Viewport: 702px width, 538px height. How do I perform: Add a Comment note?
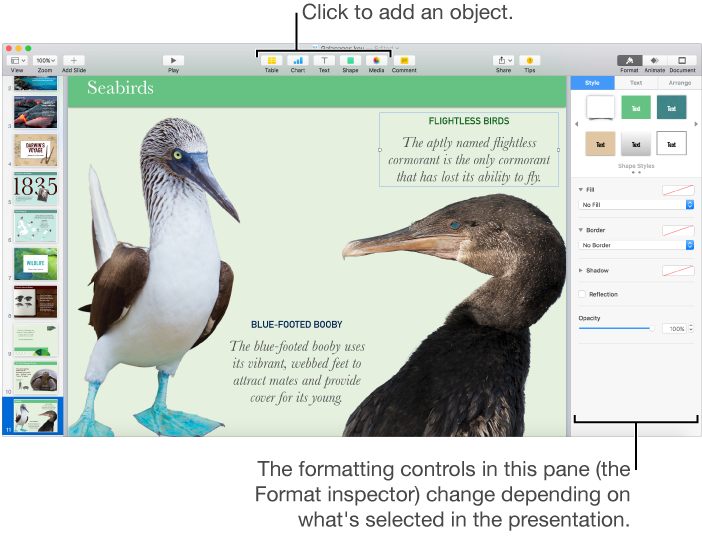pyautogui.click(x=404, y=60)
